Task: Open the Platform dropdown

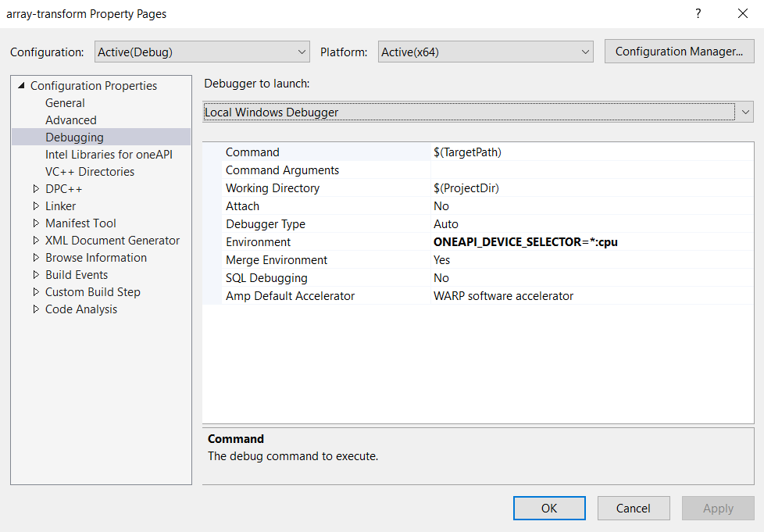Action: tap(588, 52)
